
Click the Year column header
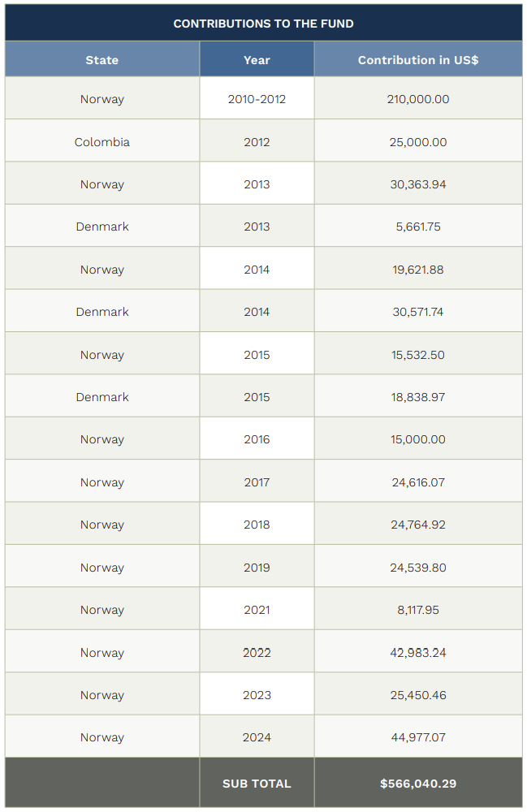click(257, 60)
